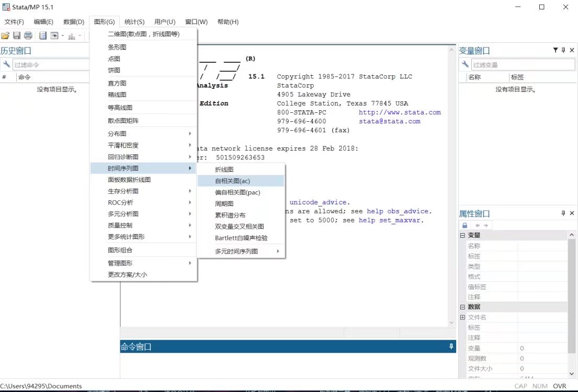The image size is (578, 392).
Task: Select 箱线图 from the graphics menu
Action: coord(143,95)
